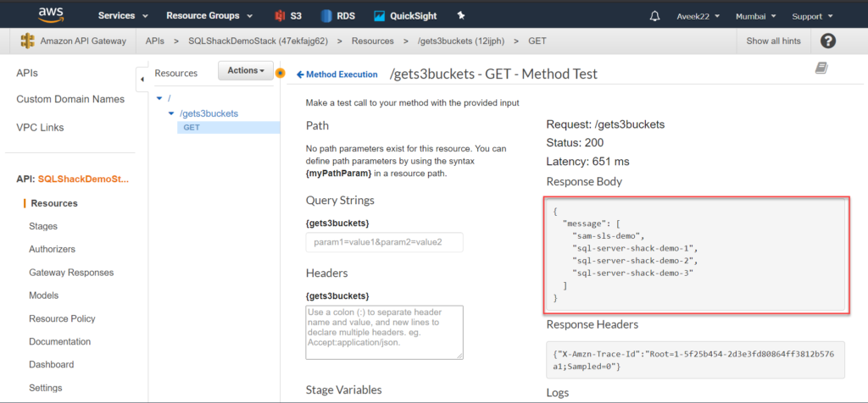Screen dimensions: 868x403
Task: Click the "sql-server-shack-demo-1" response line
Action: coord(635,248)
